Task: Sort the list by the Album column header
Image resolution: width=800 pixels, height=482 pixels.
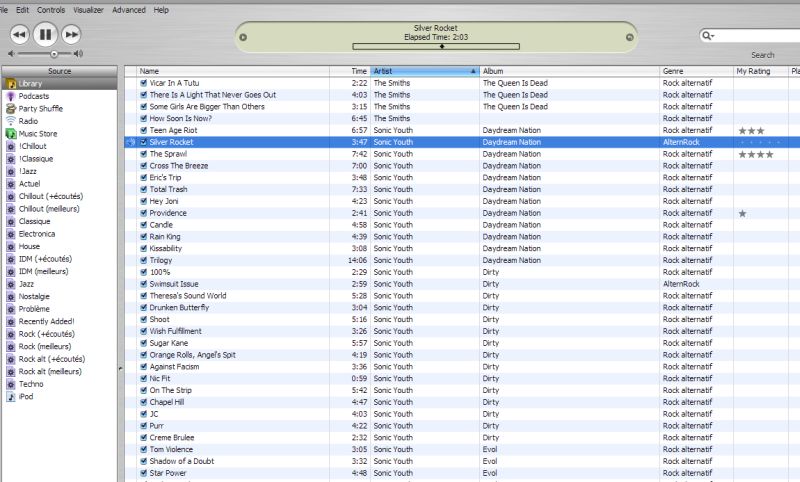Action: [x=568, y=71]
